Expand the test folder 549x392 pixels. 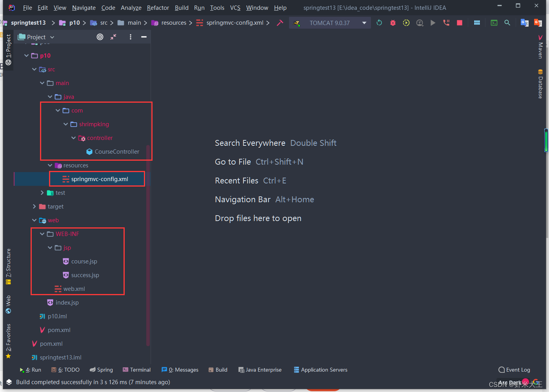pos(42,192)
